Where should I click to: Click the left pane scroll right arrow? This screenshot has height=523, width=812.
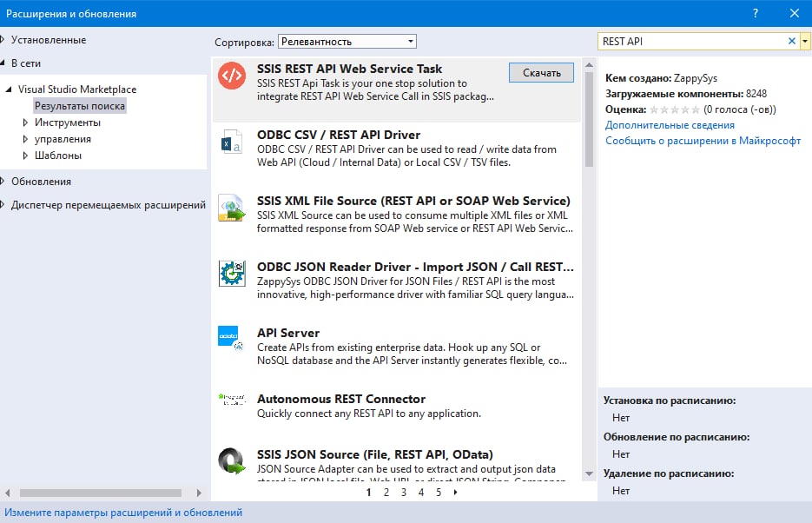[x=199, y=493]
